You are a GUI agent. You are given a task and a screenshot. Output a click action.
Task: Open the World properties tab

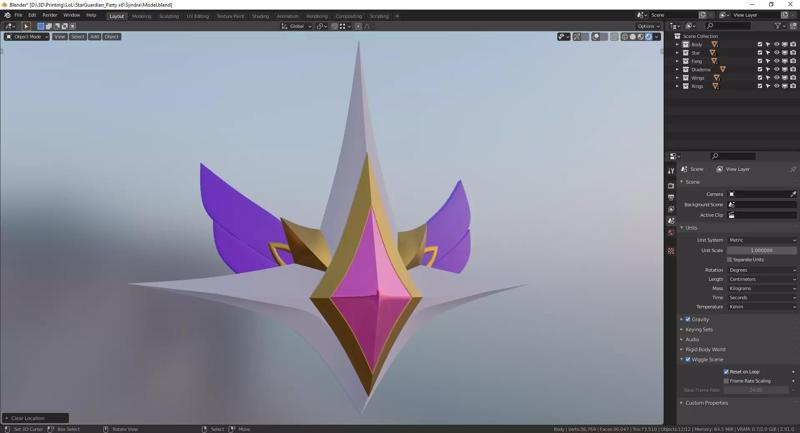pyautogui.click(x=671, y=233)
